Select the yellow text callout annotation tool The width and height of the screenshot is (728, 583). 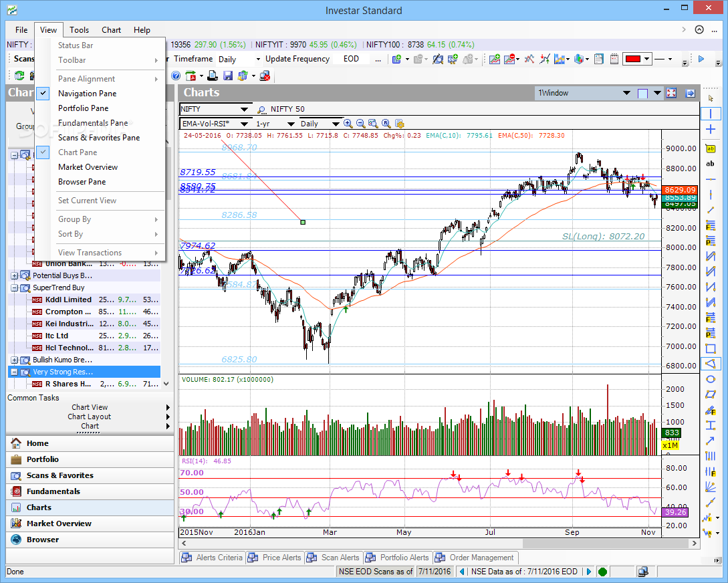click(x=711, y=148)
